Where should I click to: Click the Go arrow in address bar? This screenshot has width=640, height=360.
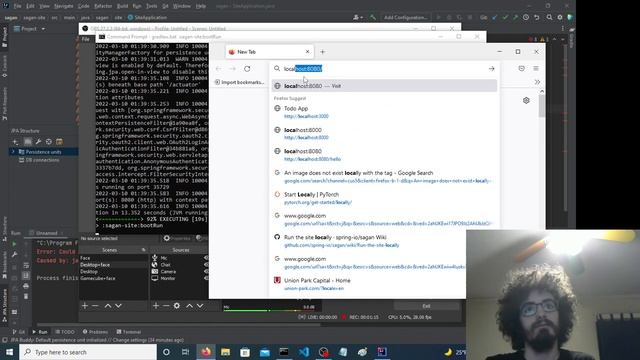[491, 69]
